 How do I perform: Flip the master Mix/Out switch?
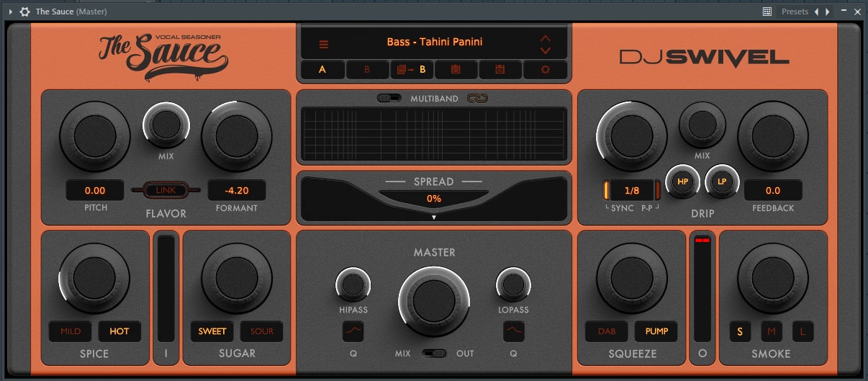[x=435, y=354]
